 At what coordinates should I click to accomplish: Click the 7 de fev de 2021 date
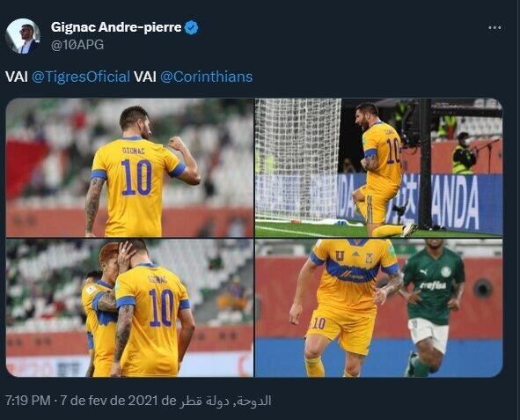click(109, 401)
